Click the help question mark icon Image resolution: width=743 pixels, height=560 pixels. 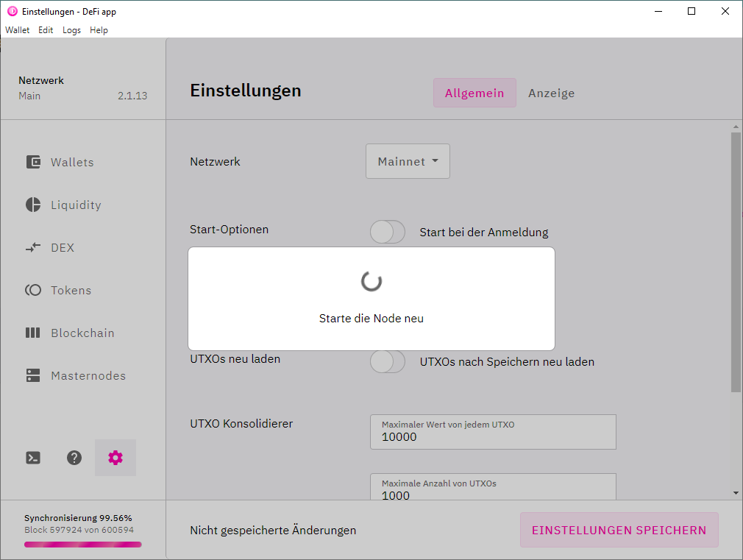pyautogui.click(x=74, y=458)
